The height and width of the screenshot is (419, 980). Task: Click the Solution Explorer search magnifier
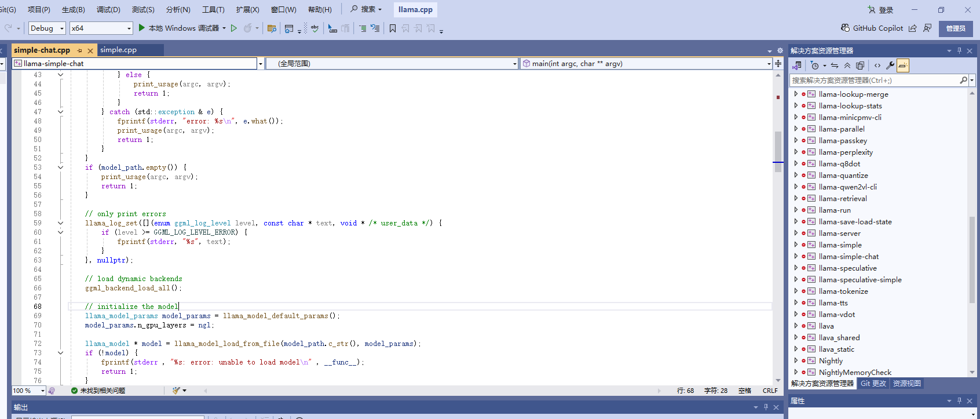coord(963,80)
